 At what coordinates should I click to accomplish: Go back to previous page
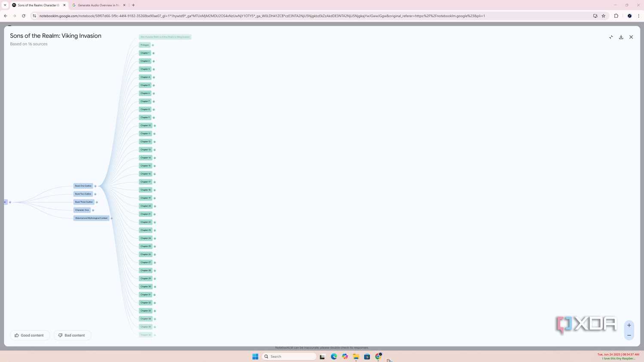(x=6, y=16)
